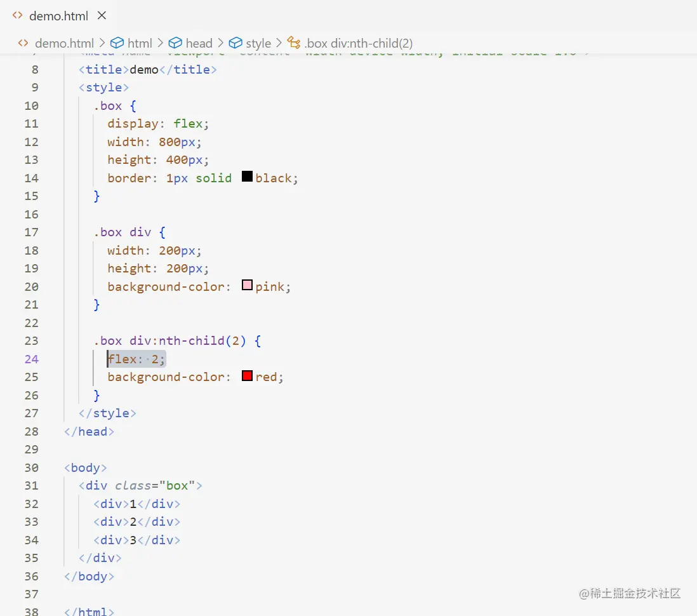Click the <div class="box"> line

[140, 486]
